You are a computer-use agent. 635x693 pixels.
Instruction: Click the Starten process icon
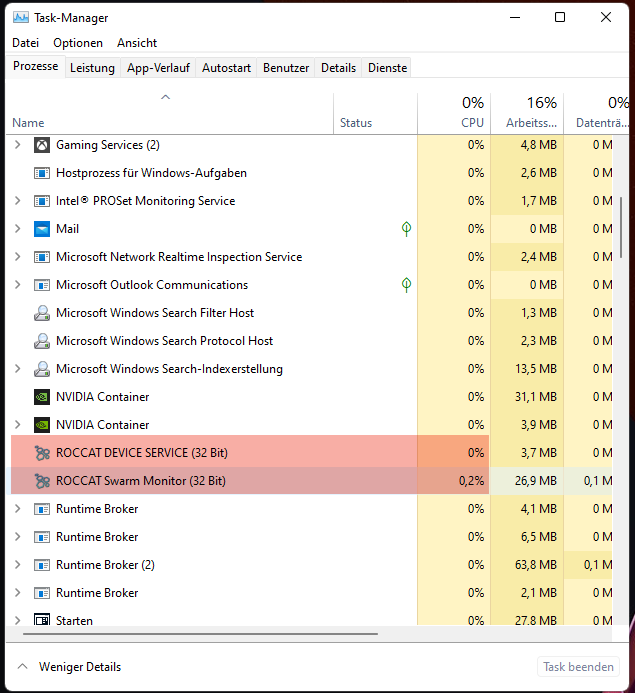point(42,620)
